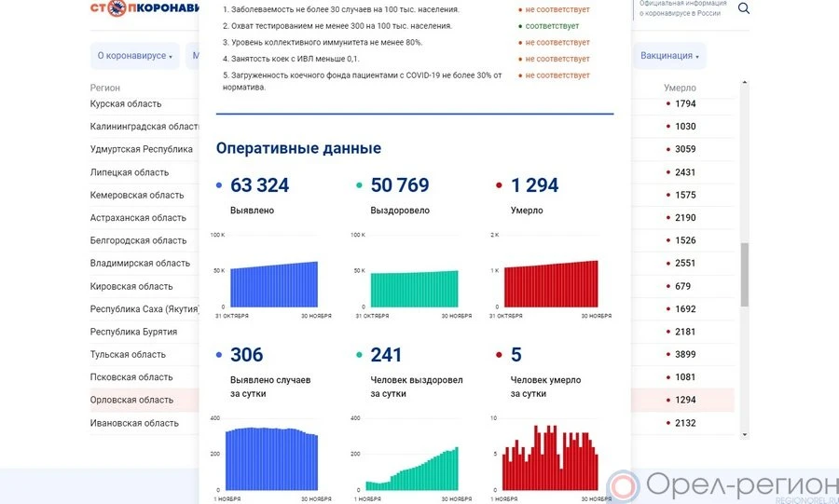Click the blue Выявлено cumulative chart
Screen dimensions: 839x504
coord(274,283)
